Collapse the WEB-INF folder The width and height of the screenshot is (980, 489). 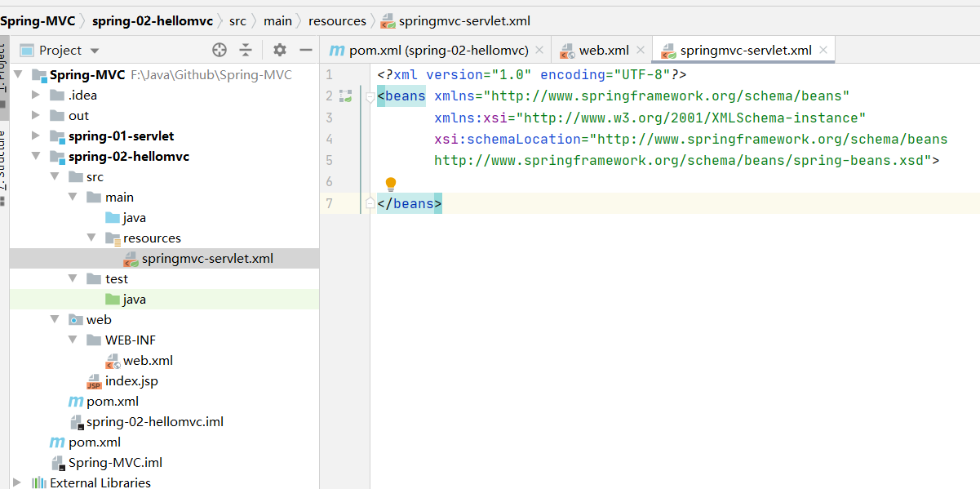click(x=73, y=340)
